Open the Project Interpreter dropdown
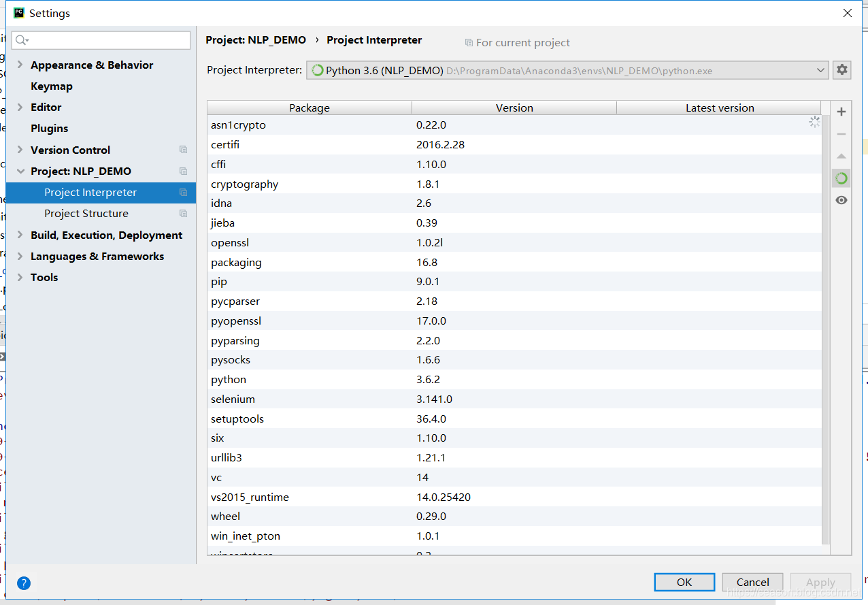 (567, 70)
